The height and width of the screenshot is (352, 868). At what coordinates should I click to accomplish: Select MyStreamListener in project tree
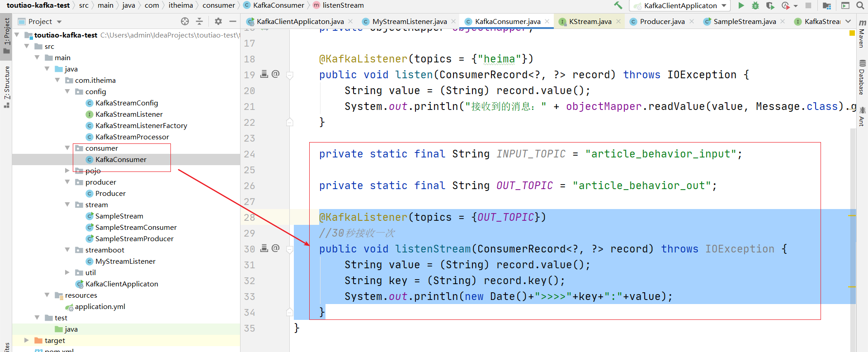(x=125, y=261)
